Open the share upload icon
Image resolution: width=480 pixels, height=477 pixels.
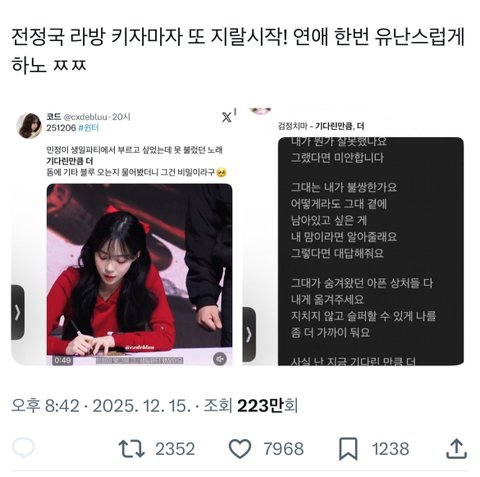[456, 449]
